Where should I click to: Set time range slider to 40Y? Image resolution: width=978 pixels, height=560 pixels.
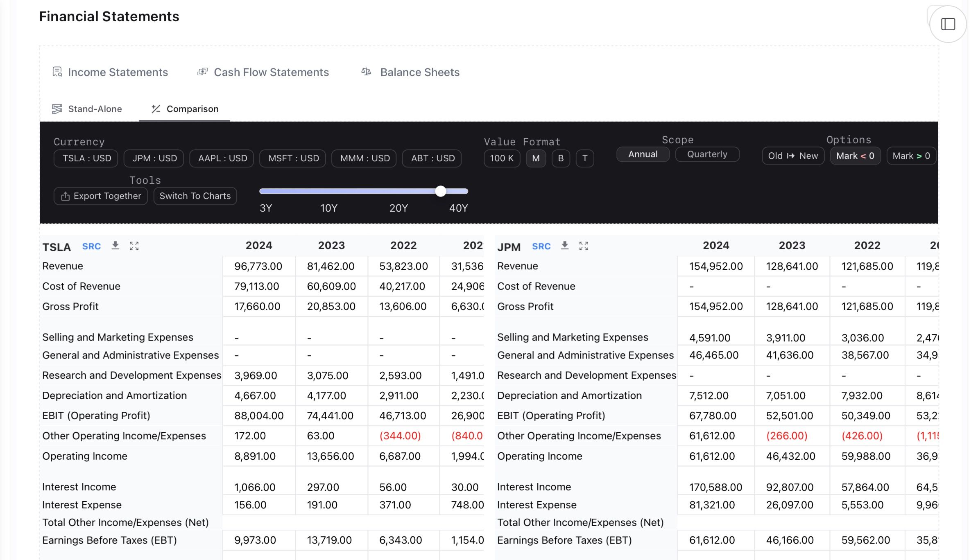(x=458, y=208)
